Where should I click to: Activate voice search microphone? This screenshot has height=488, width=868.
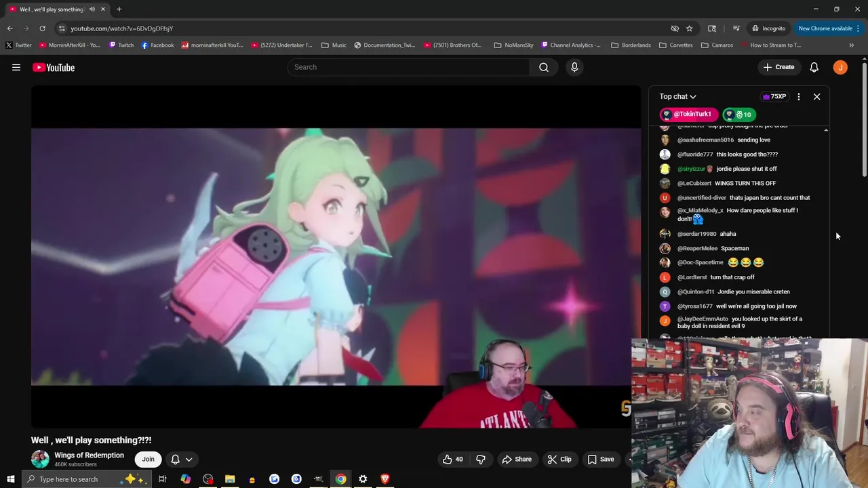[x=574, y=67]
